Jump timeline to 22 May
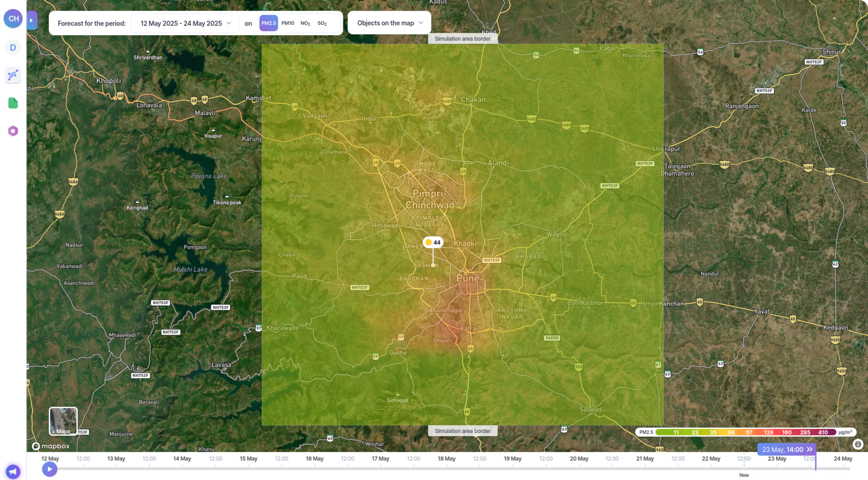This screenshot has height=480, width=868. (x=711, y=459)
